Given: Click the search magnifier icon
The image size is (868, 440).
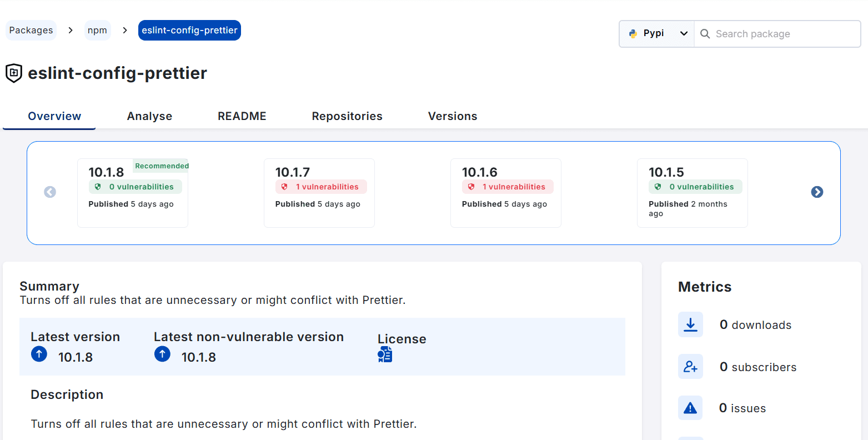Looking at the screenshot, I should pyautogui.click(x=705, y=34).
